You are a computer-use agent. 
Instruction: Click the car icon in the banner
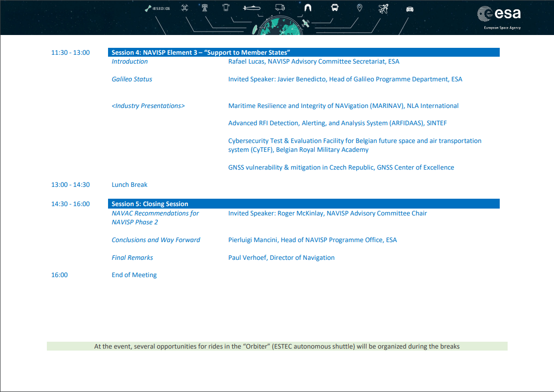point(409,8)
